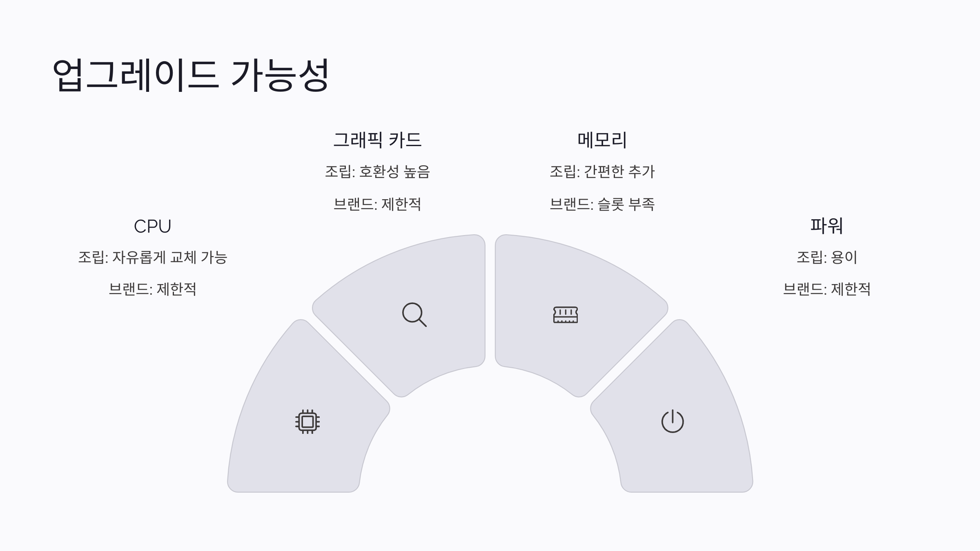Image resolution: width=980 pixels, height=551 pixels.
Task: Click the text 조립: 자유롭게 교체 가능
Action: (153, 257)
